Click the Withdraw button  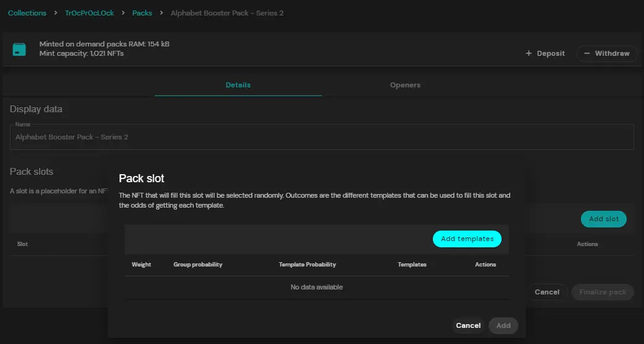607,53
